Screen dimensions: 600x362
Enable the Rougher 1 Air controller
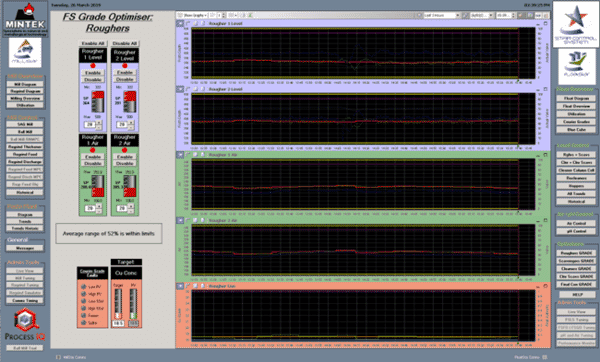click(93, 157)
